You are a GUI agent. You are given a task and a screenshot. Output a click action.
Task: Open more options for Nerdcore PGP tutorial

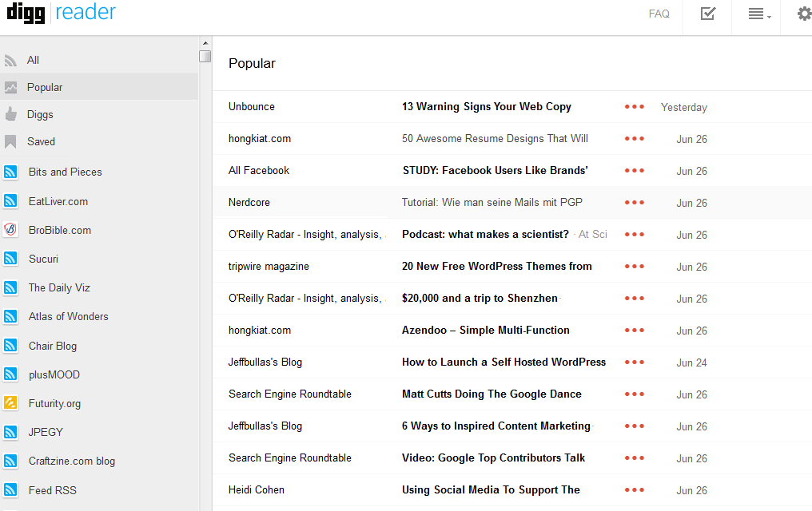coord(635,203)
